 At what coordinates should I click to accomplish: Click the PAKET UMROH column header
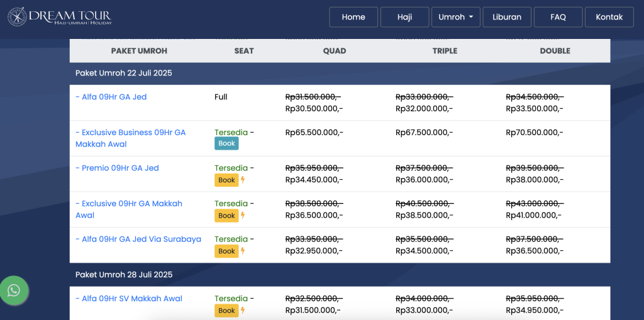(x=139, y=51)
